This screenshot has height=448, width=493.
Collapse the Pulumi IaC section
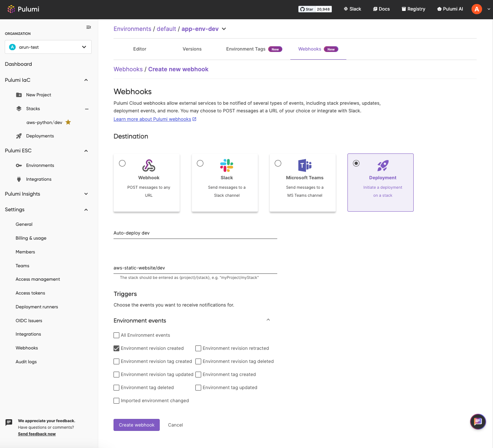click(86, 80)
